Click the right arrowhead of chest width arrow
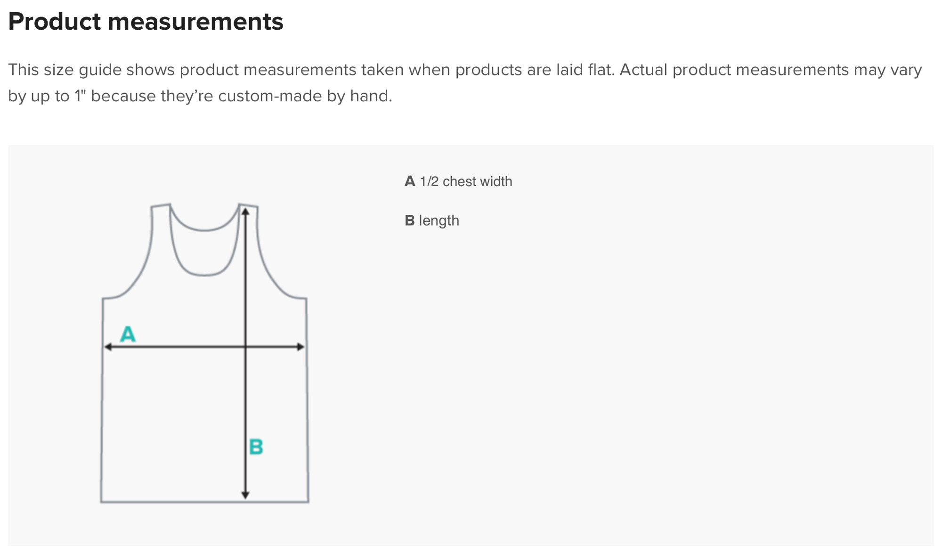 point(300,347)
